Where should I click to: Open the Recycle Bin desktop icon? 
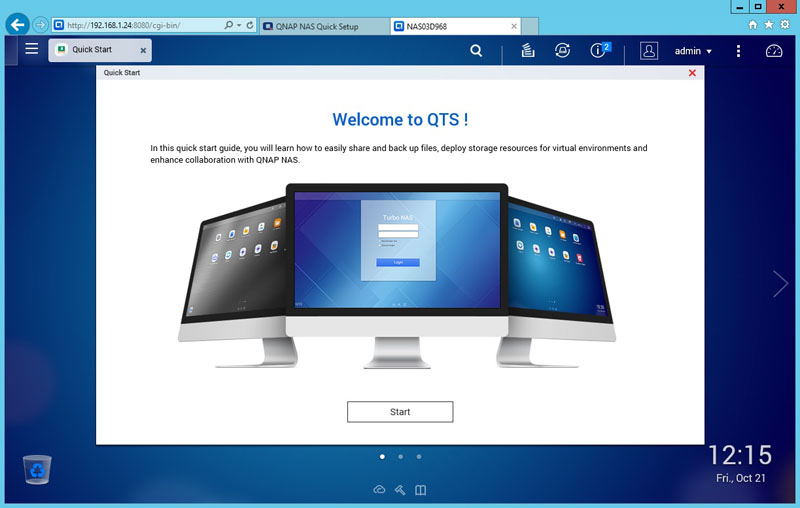[x=37, y=469]
